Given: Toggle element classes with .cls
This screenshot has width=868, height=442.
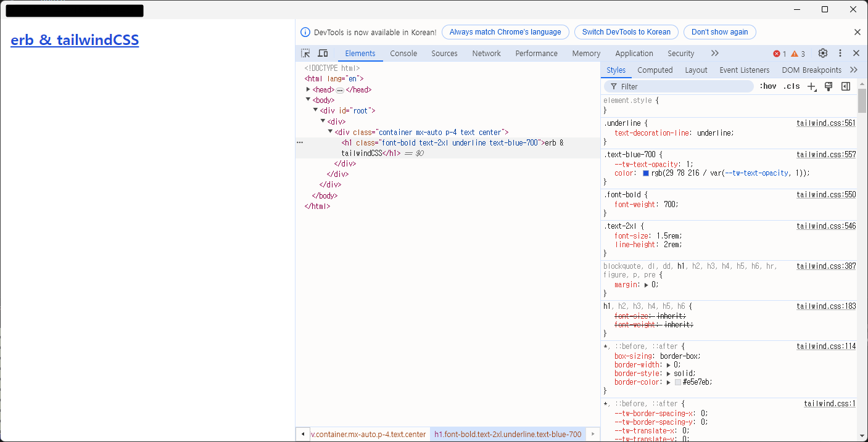Looking at the screenshot, I should [792, 86].
